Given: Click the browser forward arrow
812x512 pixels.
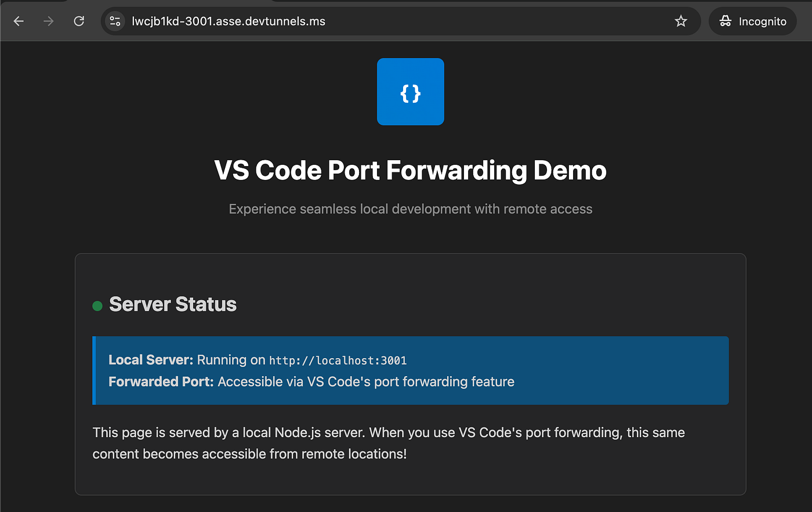Looking at the screenshot, I should pos(49,21).
